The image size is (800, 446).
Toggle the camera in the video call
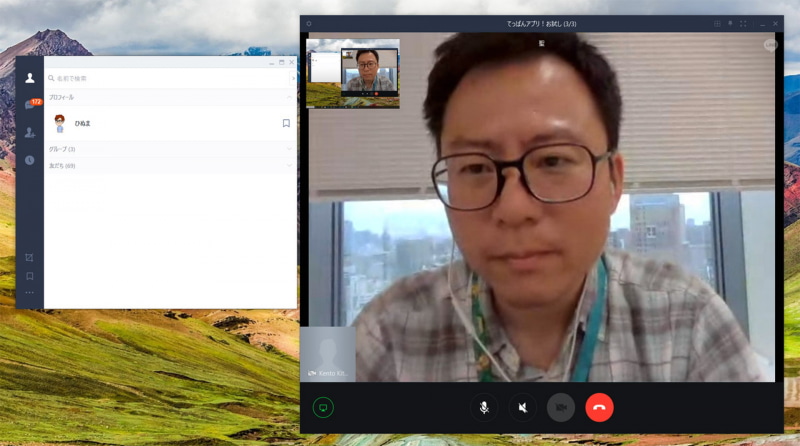(x=561, y=407)
